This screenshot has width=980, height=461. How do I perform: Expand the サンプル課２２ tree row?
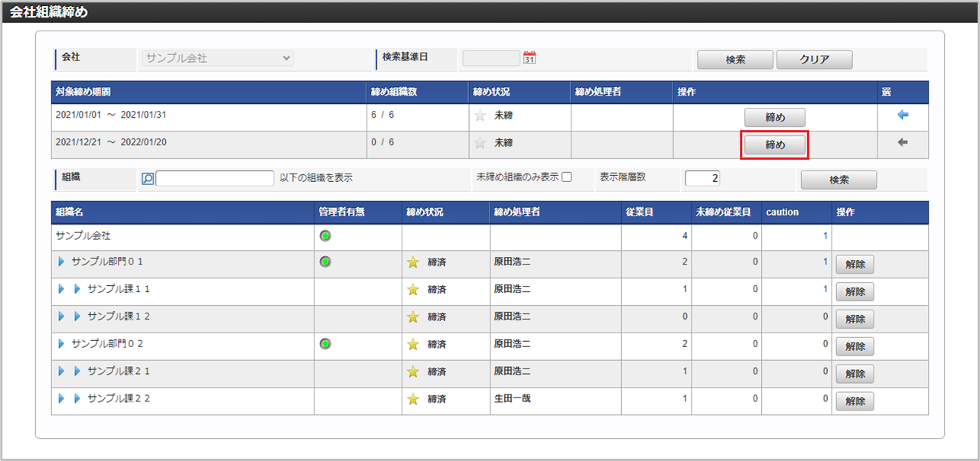77,399
